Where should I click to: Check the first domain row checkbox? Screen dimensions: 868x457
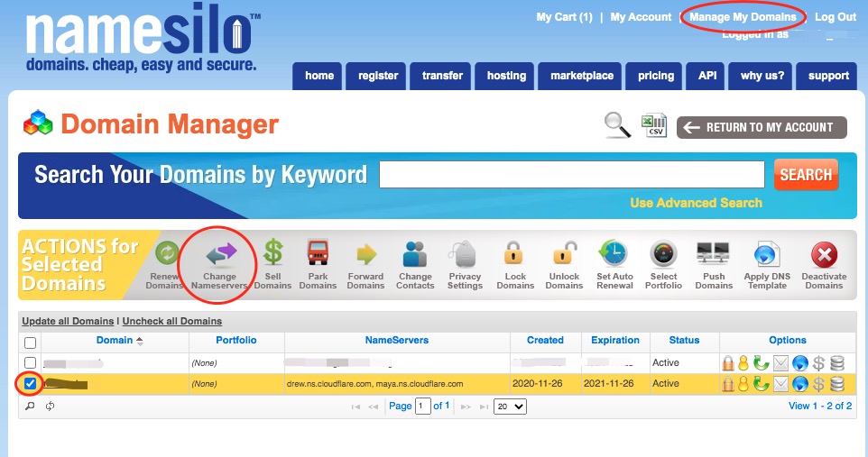click(x=31, y=362)
